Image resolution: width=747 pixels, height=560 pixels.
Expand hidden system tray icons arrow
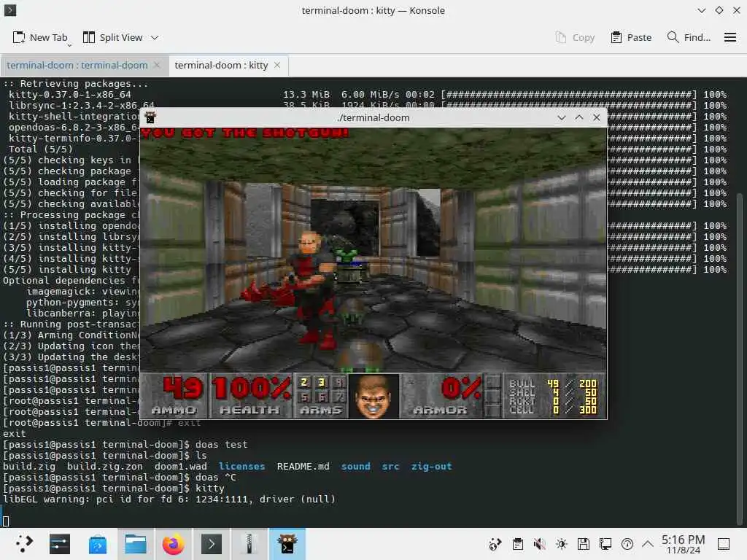[648, 544]
